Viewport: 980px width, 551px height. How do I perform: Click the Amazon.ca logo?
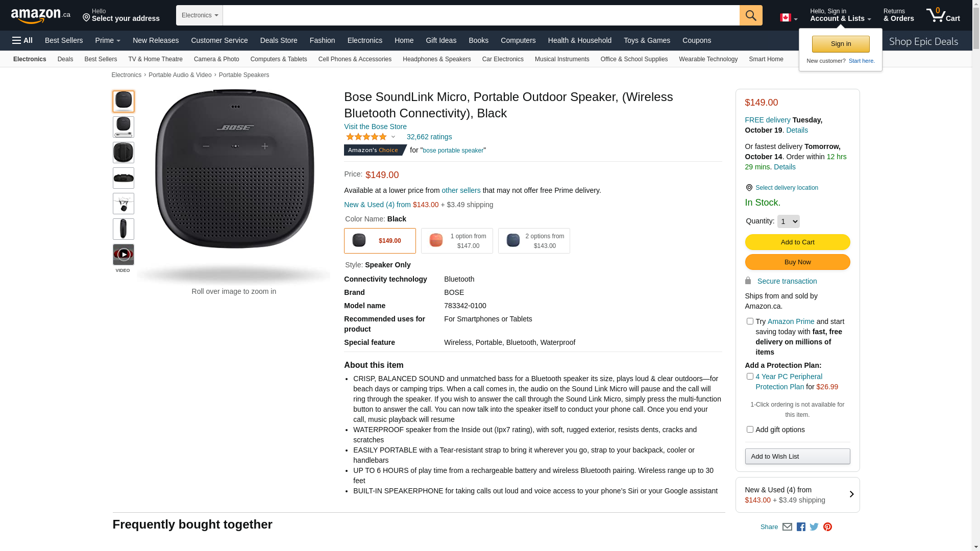pos(40,16)
